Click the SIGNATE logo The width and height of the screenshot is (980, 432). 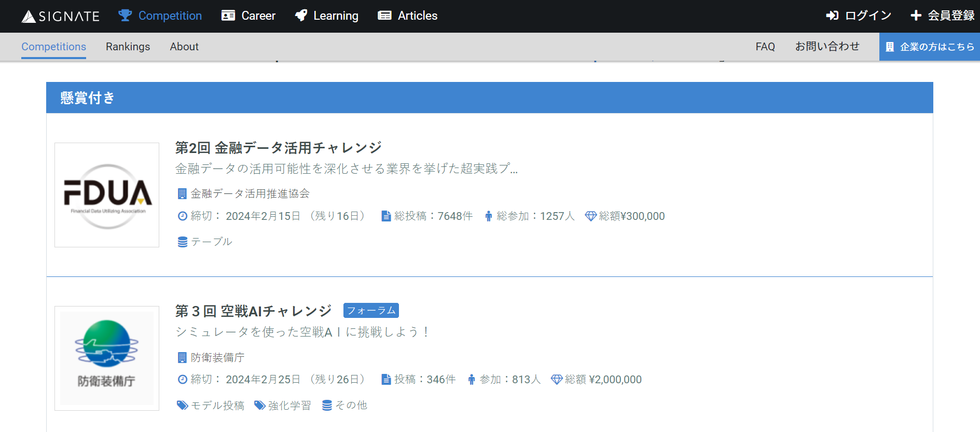point(60,16)
